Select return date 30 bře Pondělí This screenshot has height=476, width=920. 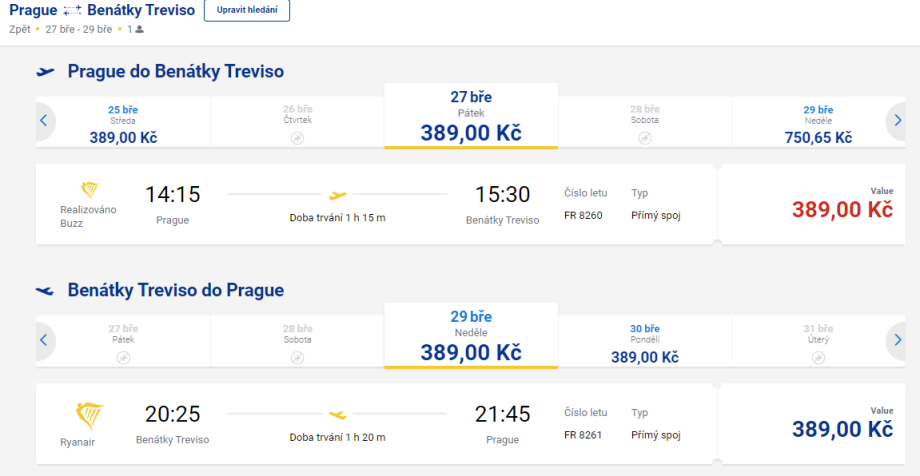coord(645,343)
